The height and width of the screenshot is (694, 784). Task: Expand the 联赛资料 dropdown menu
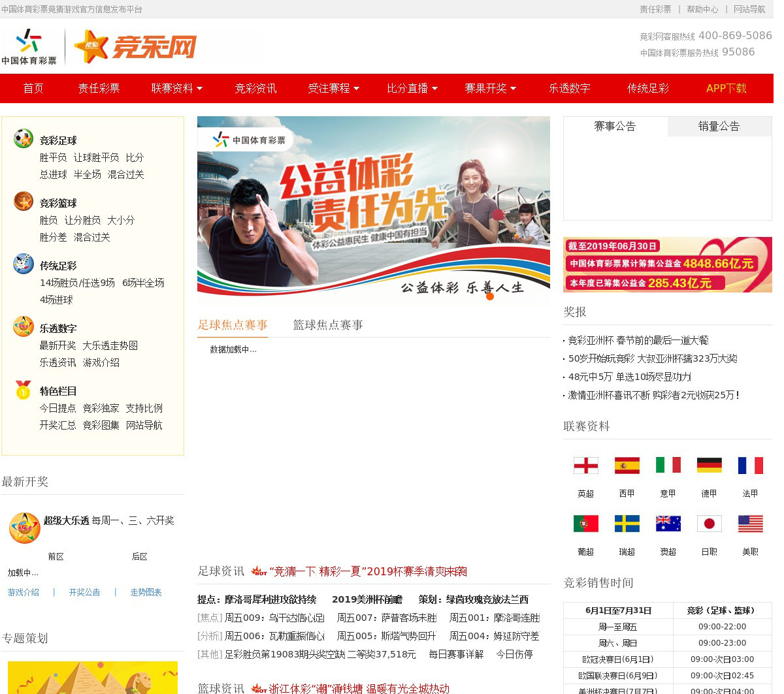pyautogui.click(x=176, y=88)
